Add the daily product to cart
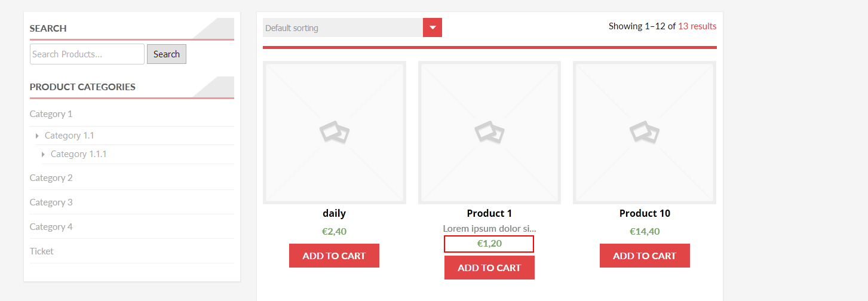This screenshot has width=868, height=301. click(x=334, y=256)
